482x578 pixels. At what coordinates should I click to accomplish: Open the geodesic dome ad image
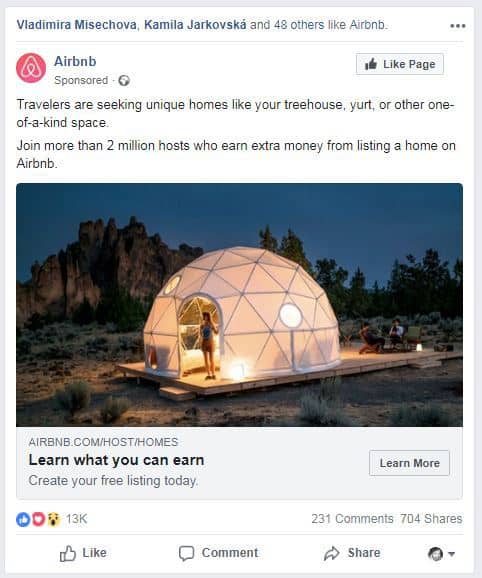point(240,305)
